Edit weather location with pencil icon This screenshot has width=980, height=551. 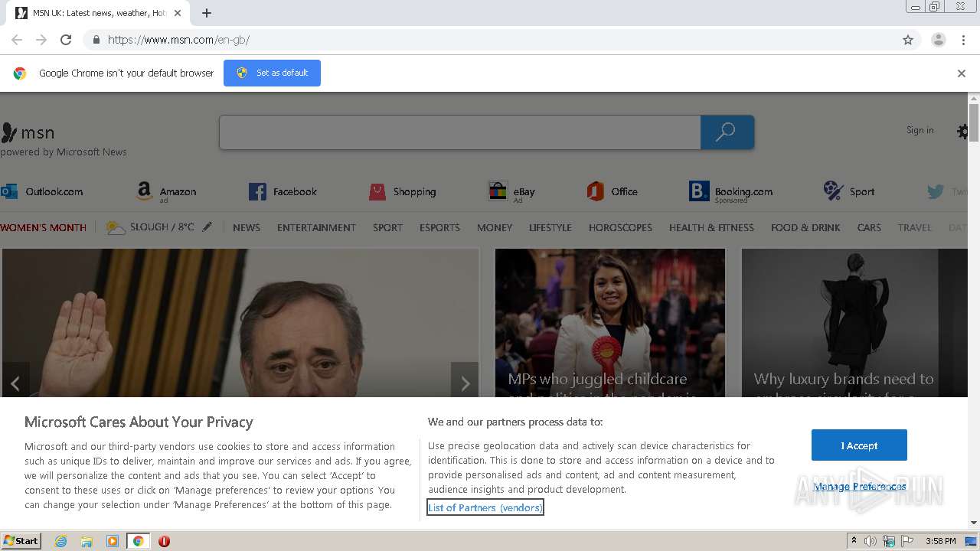(207, 227)
